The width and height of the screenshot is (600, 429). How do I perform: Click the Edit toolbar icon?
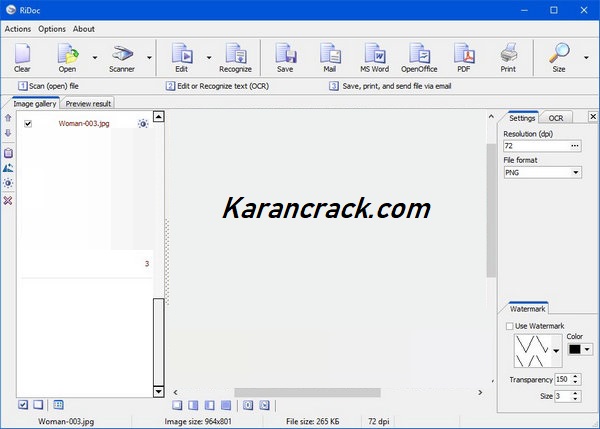[x=182, y=57]
